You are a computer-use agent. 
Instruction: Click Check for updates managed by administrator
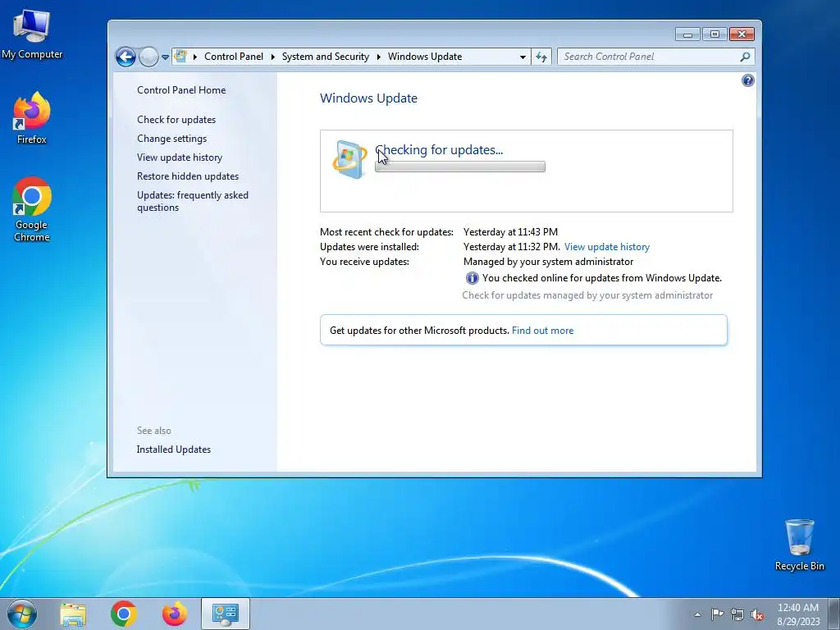coord(587,295)
